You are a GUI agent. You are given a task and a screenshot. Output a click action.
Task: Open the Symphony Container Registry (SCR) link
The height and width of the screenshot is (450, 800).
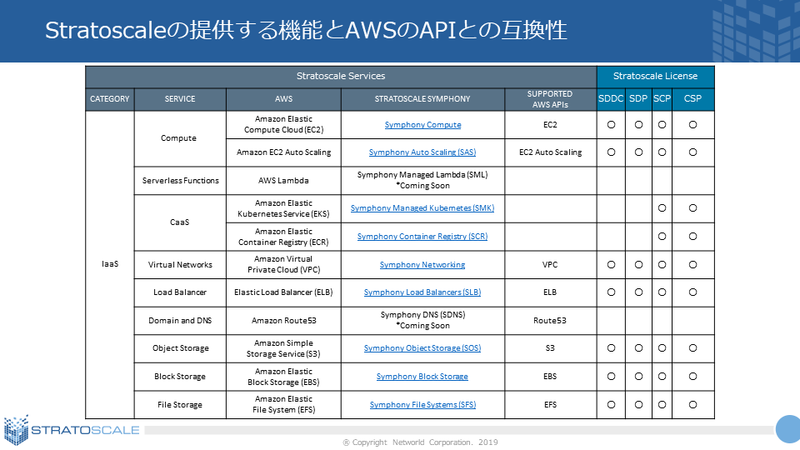pos(422,236)
